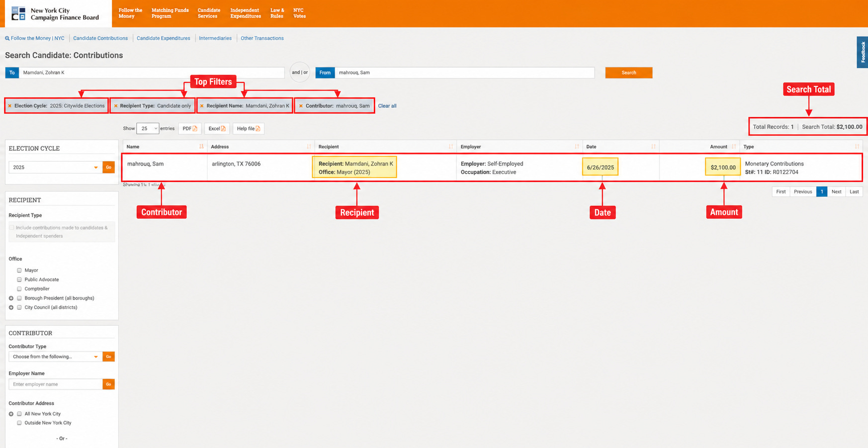The image size is (868, 448).
Task: Open the Matching Funds Program menu
Action: click(170, 13)
